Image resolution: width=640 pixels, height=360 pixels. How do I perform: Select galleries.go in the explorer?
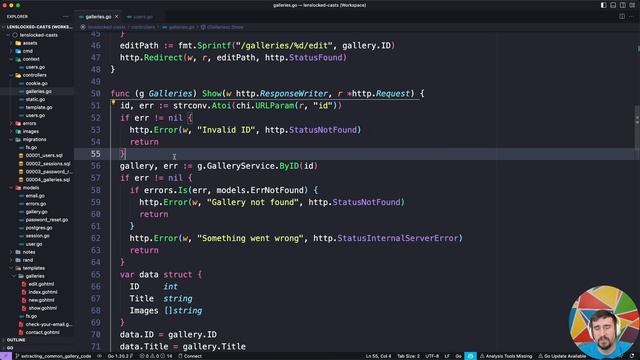pyautogui.click(x=37, y=91)
